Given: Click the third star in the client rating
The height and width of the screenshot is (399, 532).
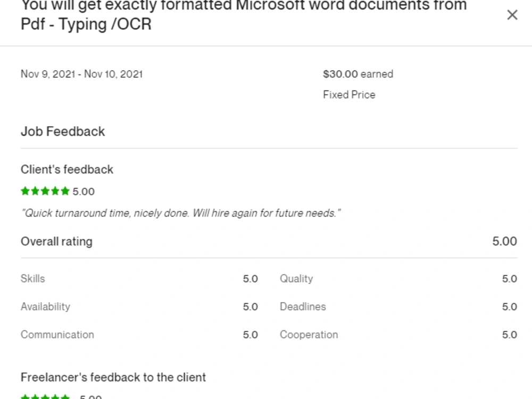Looking at the screenshot, I should point(45,191).
